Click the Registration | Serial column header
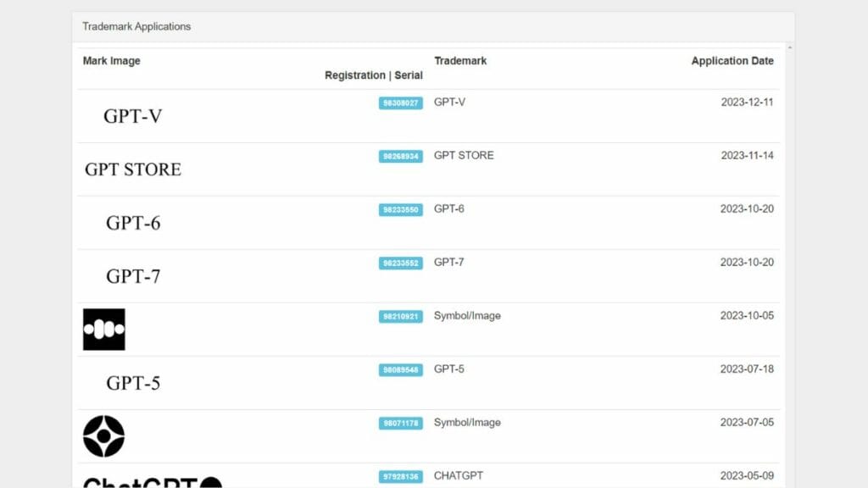 [374, 75]
